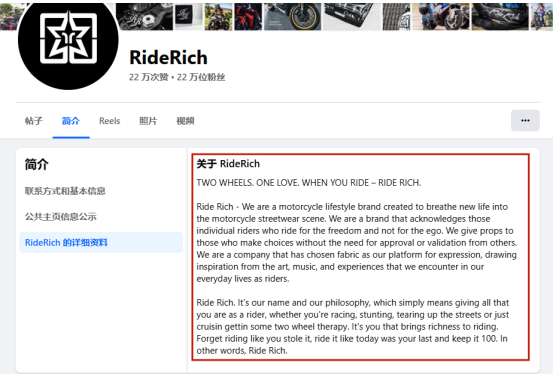Open the Reels tab

click(x=110, y=121)
